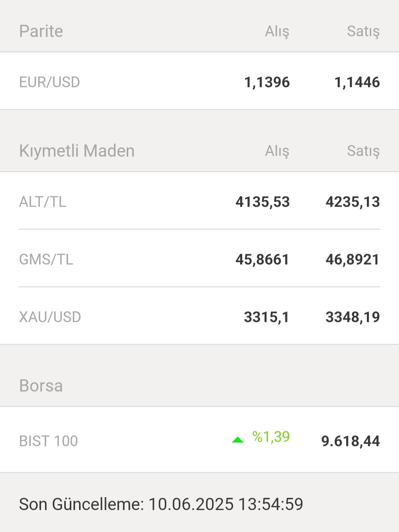This screenshot has width=399, height=532.
Task: Open the BIST 100 index row
Action: pos(199,440)
